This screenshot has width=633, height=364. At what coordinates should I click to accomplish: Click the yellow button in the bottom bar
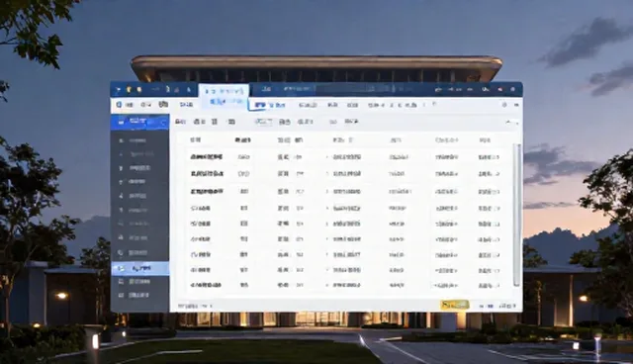click(454, 305)
